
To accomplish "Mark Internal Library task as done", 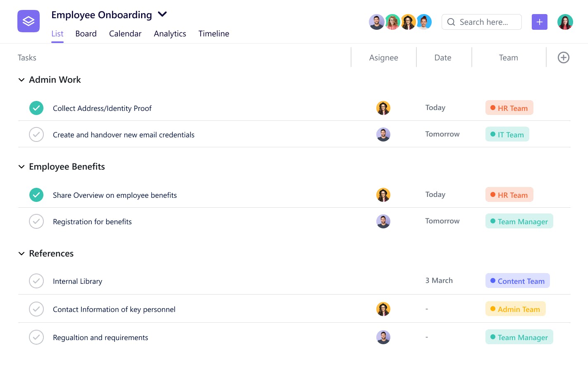I will point(36,281).
